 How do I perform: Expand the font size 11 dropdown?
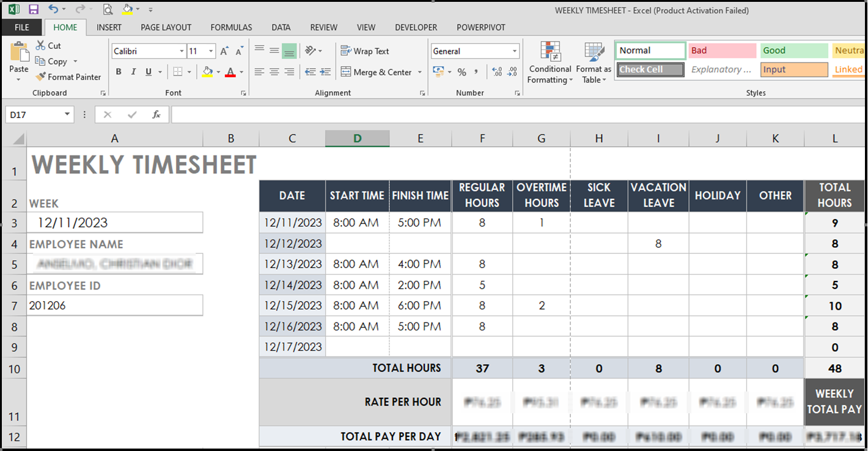pos(211,51)
